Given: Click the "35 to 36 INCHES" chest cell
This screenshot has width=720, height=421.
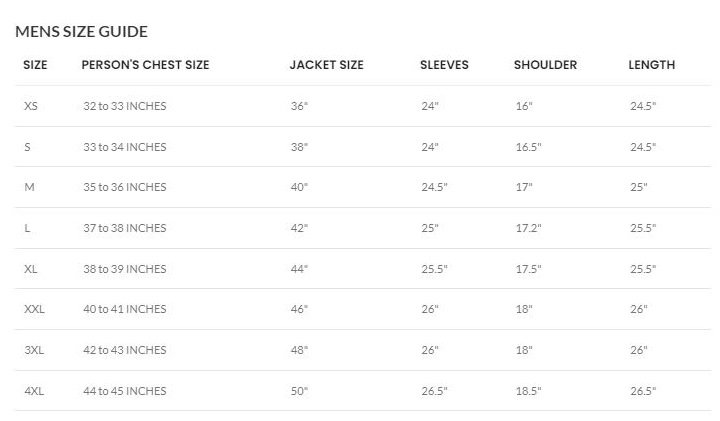Looking at the screenshot, I should 124,187.
